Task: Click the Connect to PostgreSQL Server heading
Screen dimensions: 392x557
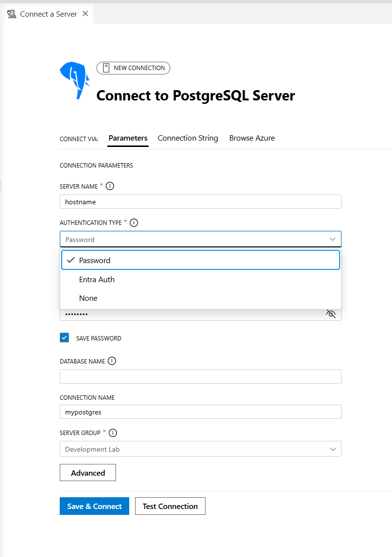Action: tap(195, 96)
